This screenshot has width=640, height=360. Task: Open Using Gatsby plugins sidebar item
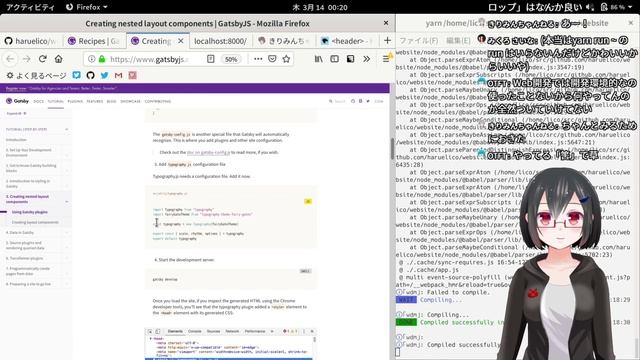point(30,212)
